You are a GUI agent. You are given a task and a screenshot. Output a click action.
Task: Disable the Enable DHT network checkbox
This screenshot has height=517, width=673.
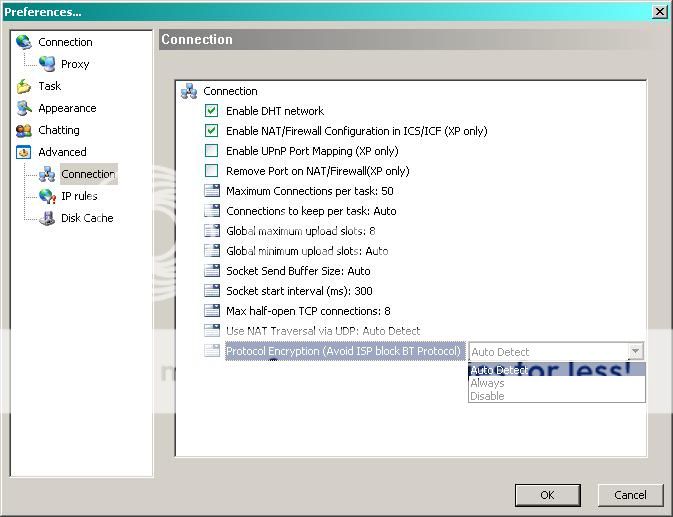211,111
